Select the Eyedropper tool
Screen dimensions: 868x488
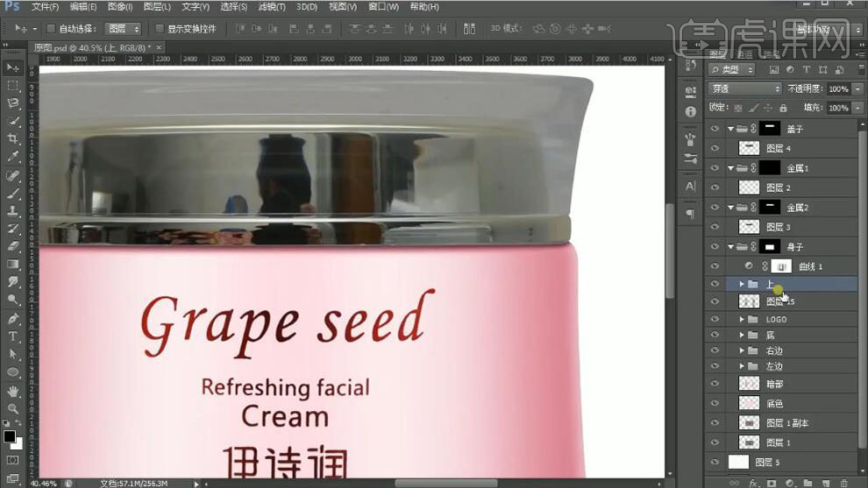point(13,157)
